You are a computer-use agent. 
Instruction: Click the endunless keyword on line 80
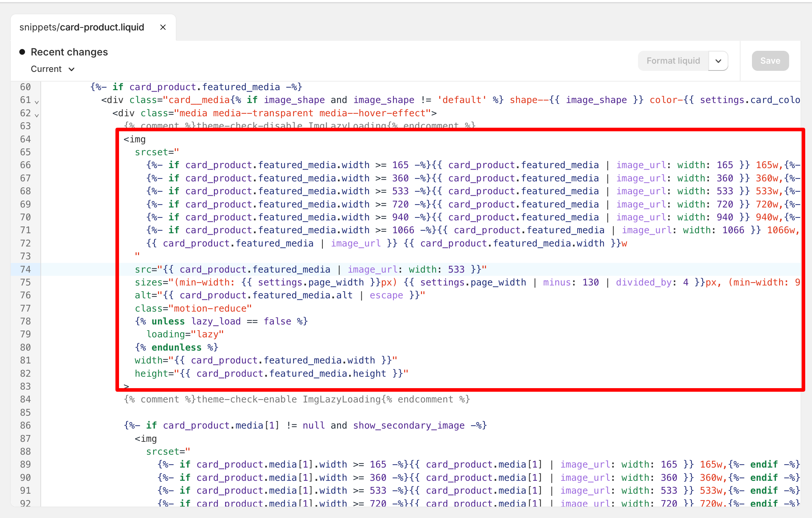pyautogui.click(x=177, y=347)
